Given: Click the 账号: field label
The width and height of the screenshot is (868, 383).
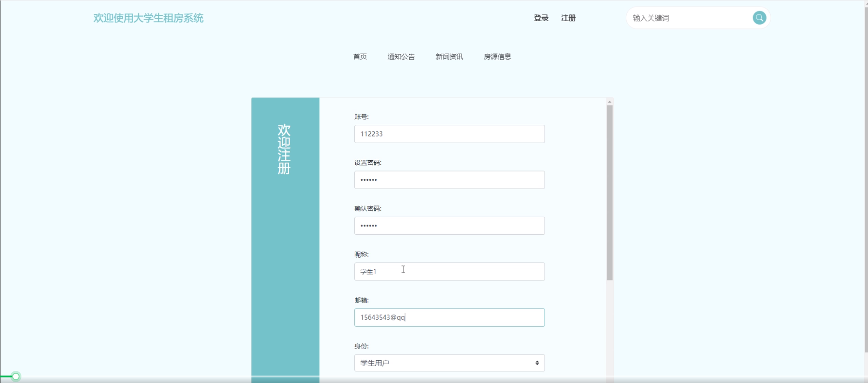Looking at the screenshot, I should click(361, 116).
